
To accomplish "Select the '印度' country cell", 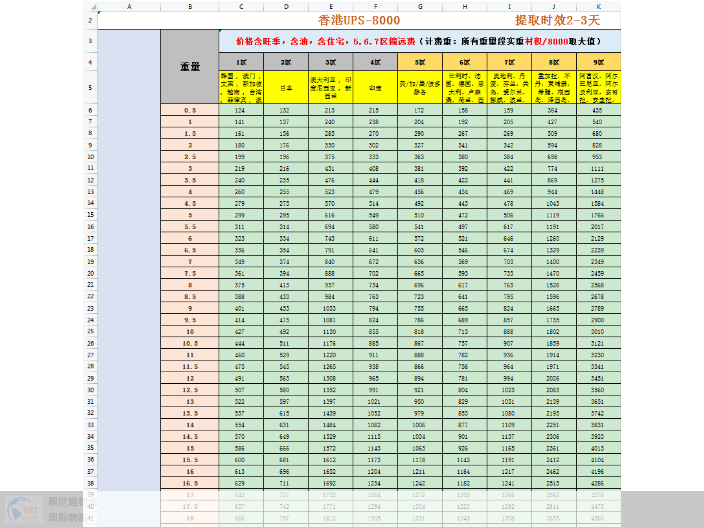I will 375,88.
